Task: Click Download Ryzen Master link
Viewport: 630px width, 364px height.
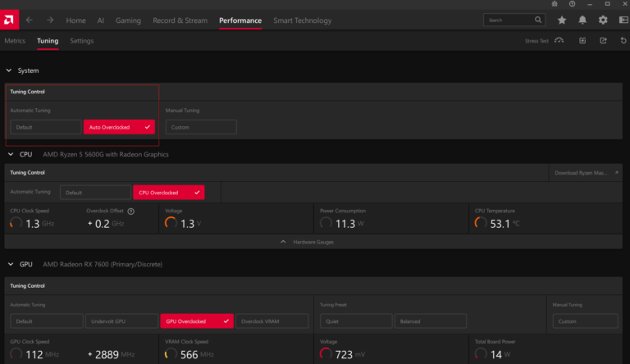Action: pos(581,173)
